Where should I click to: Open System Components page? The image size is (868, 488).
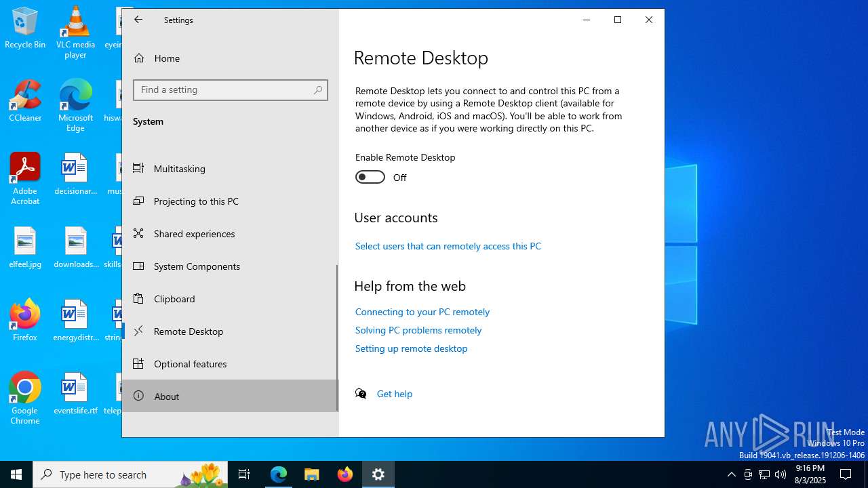coord(231,266)
